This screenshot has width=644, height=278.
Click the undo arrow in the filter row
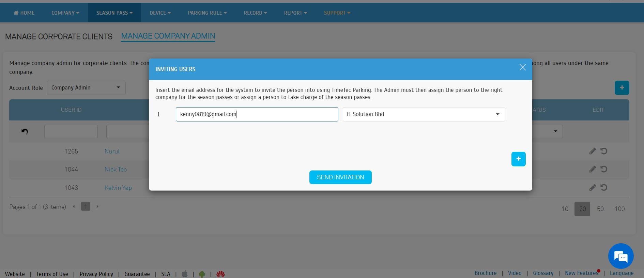tap(25, 131)
